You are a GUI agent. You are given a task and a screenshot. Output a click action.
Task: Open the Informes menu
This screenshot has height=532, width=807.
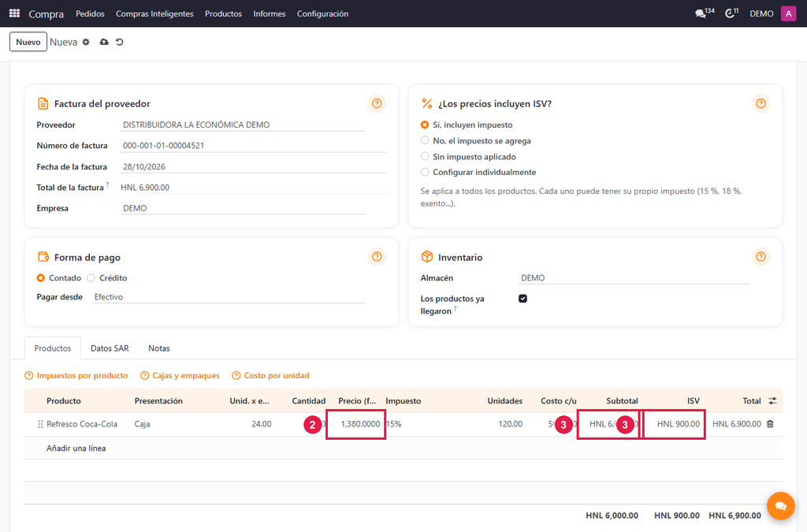270,14
